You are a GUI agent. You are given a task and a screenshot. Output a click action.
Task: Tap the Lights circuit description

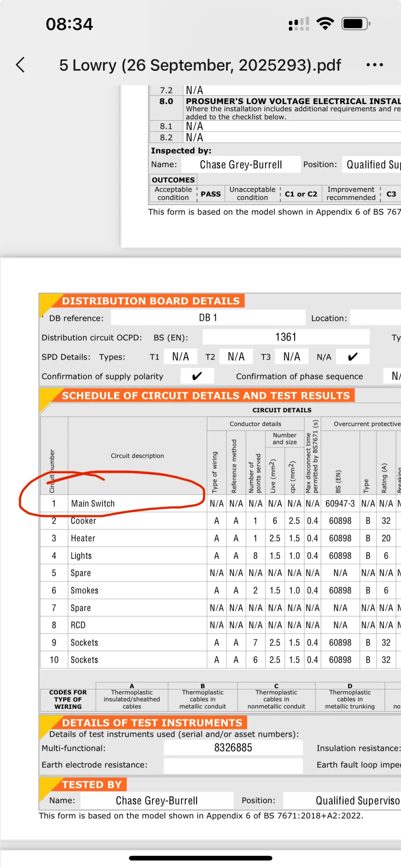click(81, 556)
